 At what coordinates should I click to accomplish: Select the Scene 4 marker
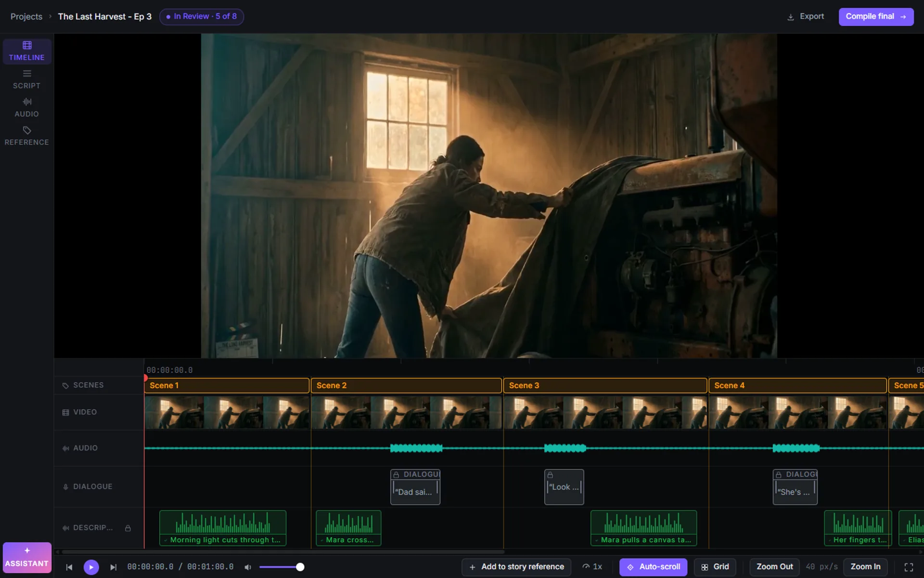[x=798, y=385]
